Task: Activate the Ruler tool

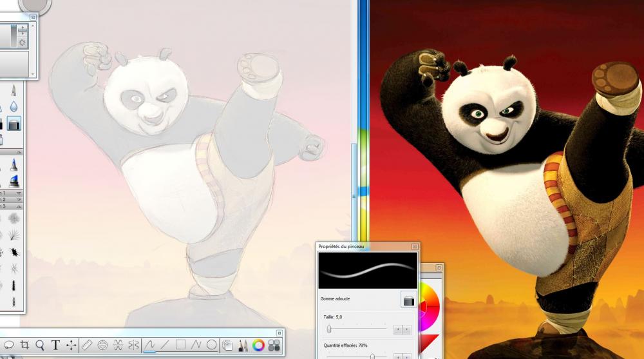Action: [87, 345]
